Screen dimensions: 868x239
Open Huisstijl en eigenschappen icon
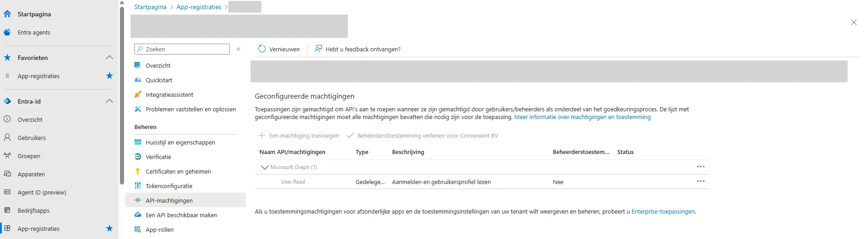coord(138,142)
